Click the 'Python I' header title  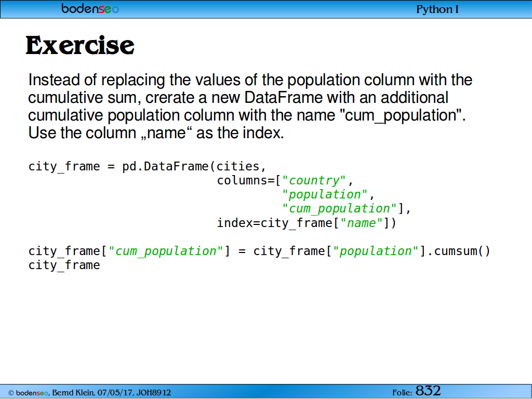[437, 9]
